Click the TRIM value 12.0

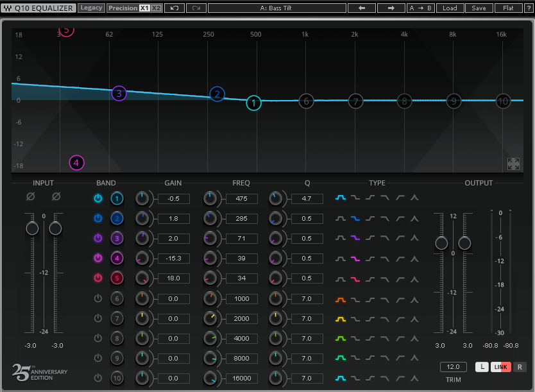pyautogui.click(x=453, y=367)
